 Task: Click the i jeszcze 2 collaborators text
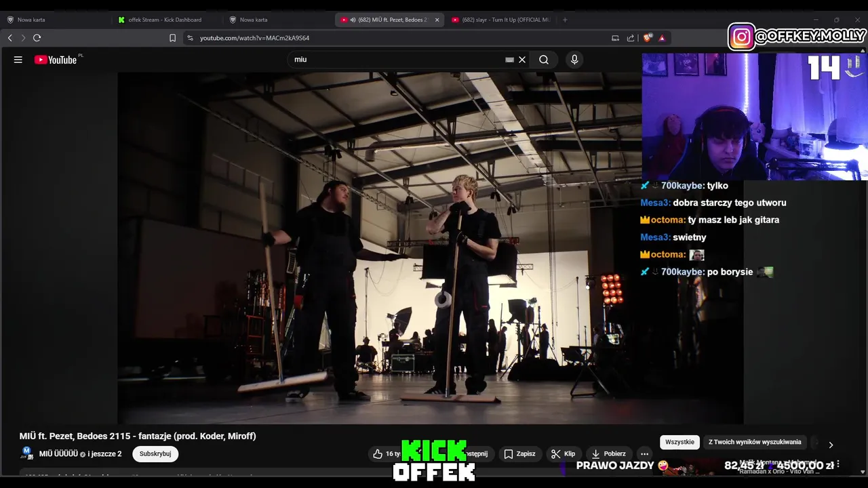click(104, 454)
